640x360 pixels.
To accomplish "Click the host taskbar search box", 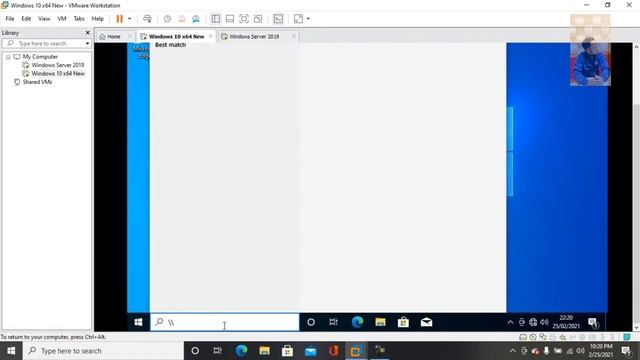I will 103,351.
